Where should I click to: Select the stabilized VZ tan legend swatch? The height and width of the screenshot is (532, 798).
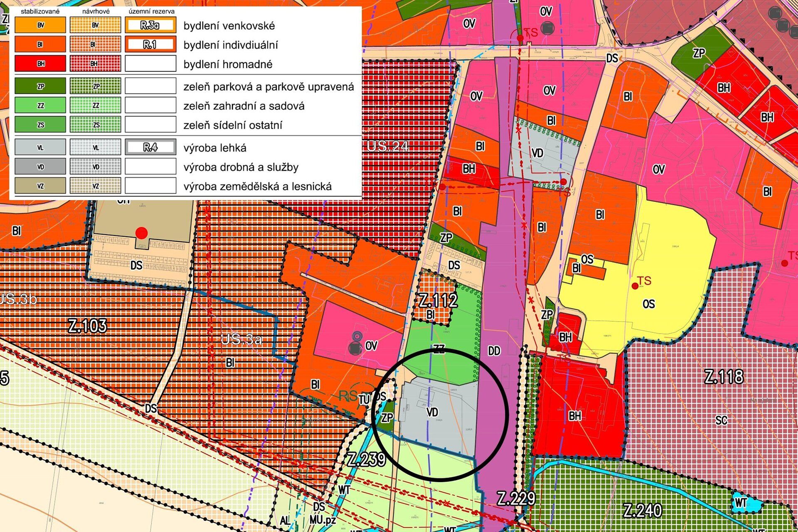[x=40, y=186]
